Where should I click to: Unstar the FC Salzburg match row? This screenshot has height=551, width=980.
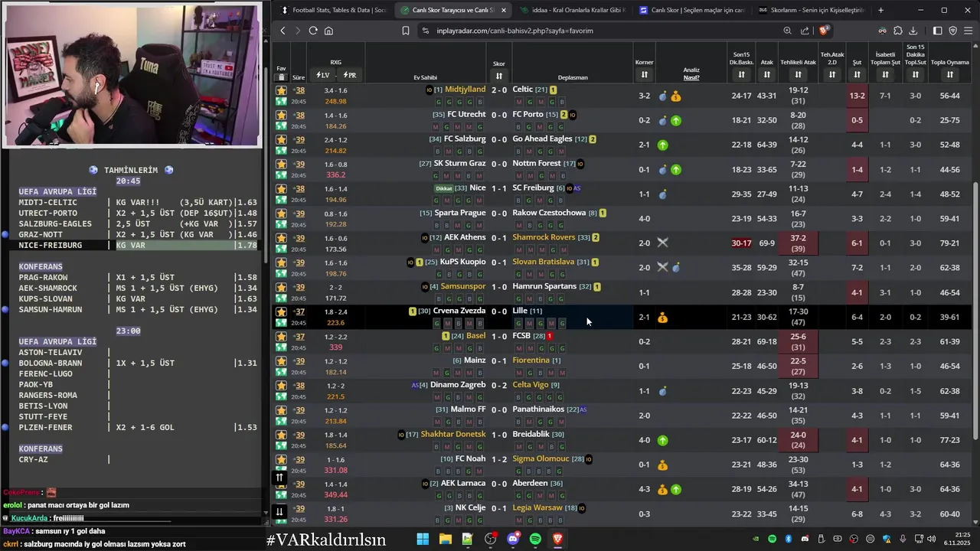click(x=282, y=139)
